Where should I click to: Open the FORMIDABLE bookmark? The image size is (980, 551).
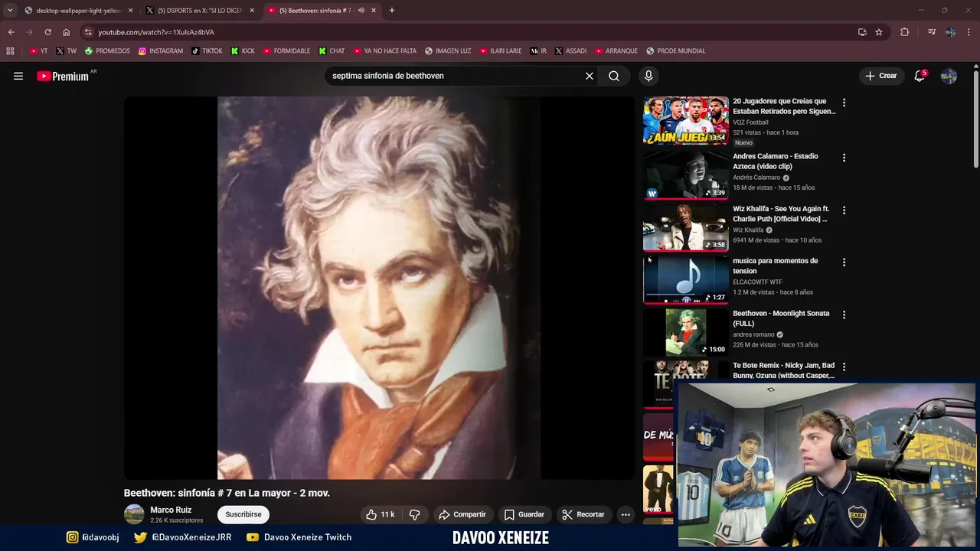[x=286, y=51]
